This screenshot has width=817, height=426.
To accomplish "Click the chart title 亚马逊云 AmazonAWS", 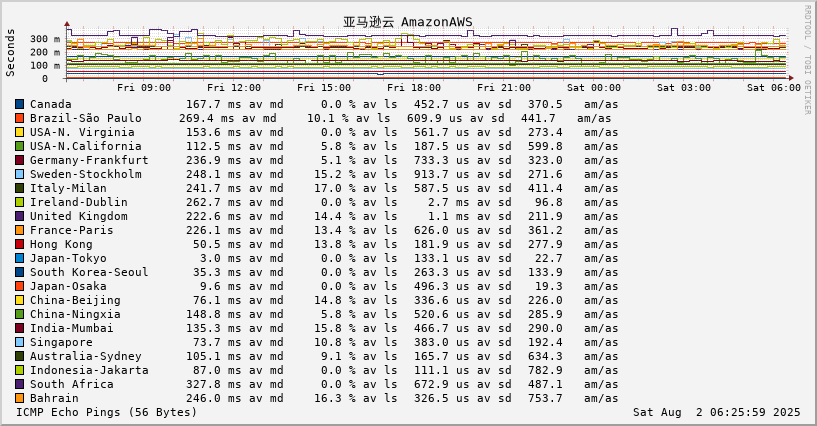I will (407, 22).
